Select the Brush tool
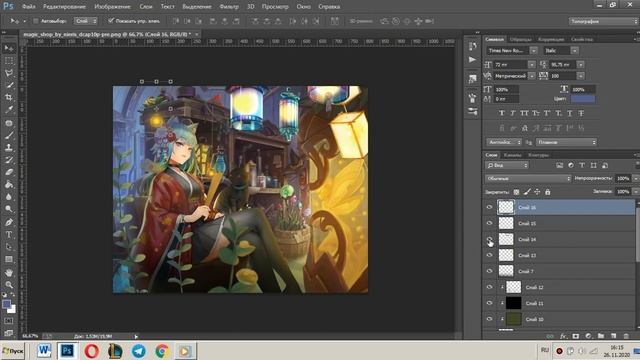The width and height of the screenshot is (640, 360). pos(9,135)
